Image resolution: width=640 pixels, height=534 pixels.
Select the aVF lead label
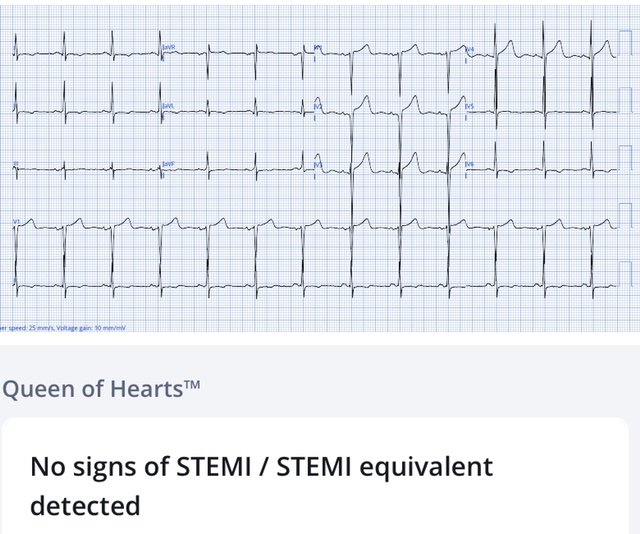(x=167, y=163)
